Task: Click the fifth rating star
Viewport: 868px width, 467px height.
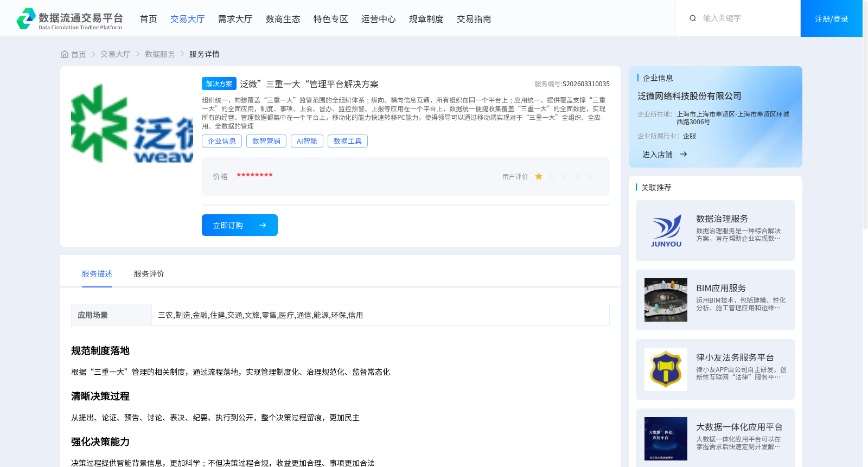Action: tap(591, 176)
